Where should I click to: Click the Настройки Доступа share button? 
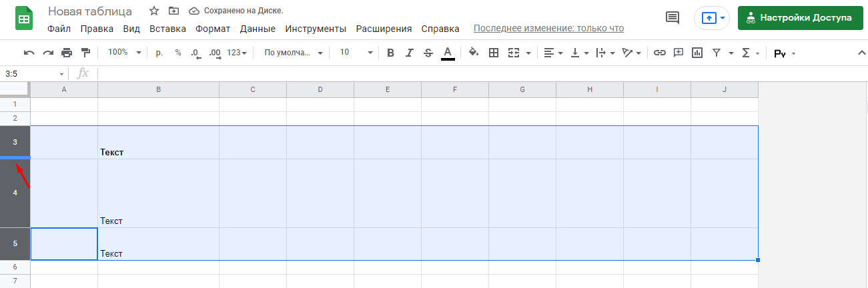[x=799, y=18]
